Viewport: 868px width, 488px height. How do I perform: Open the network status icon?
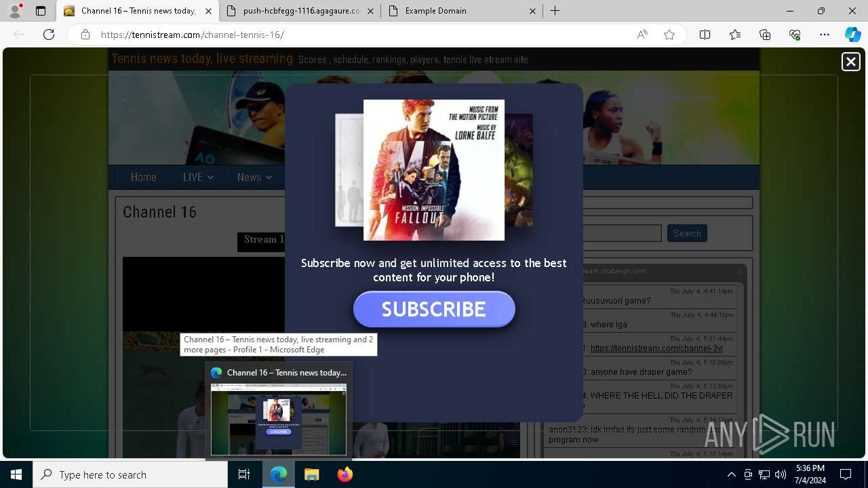764,474
